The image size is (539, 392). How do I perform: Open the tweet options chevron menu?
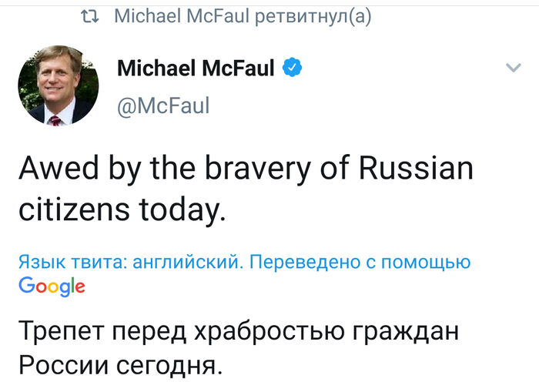click(513, 69)
